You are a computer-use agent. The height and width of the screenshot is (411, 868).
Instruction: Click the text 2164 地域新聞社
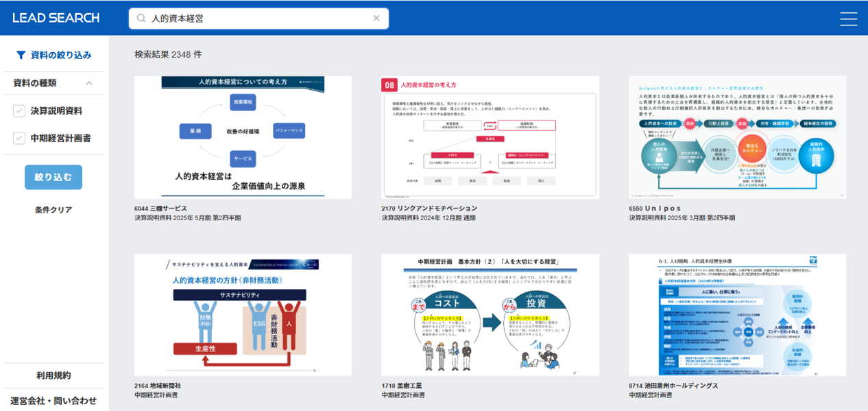pos(158,386)
